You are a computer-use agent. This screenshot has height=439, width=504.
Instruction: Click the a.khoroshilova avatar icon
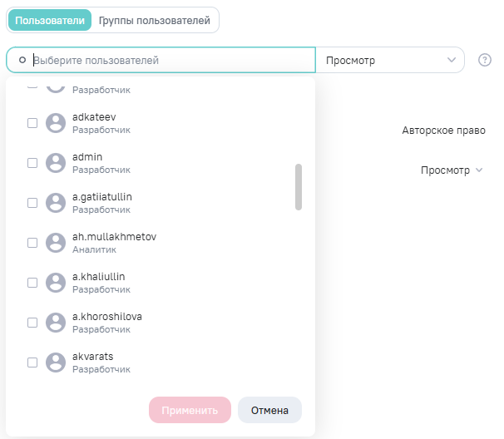56,323
